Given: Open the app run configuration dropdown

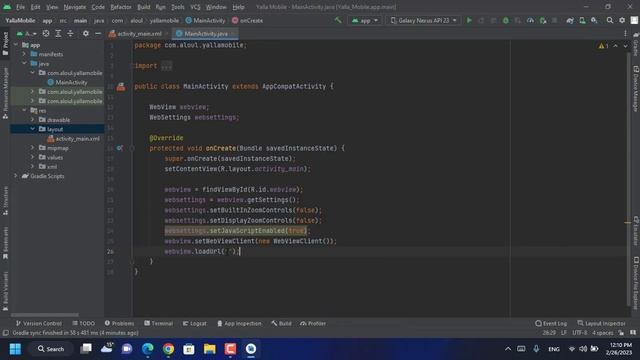Looking at the screenshot, I should (x=365, y=20).
